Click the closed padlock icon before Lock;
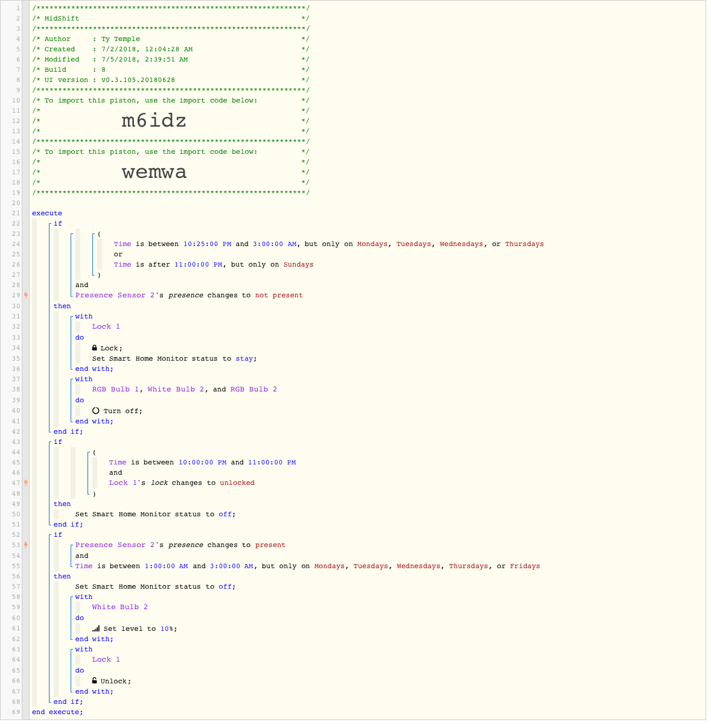Screen dimensions: 711x728 click(x=95, y=348)
